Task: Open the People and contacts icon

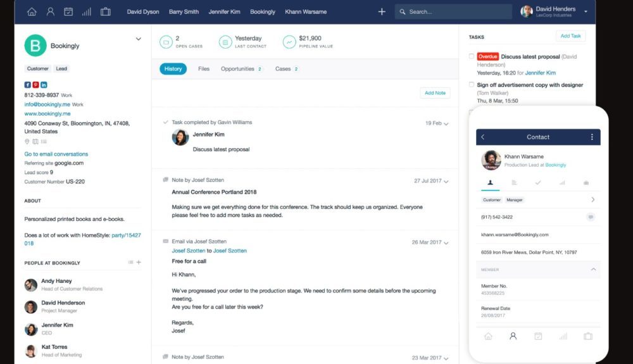Action: tap(50, 11)
